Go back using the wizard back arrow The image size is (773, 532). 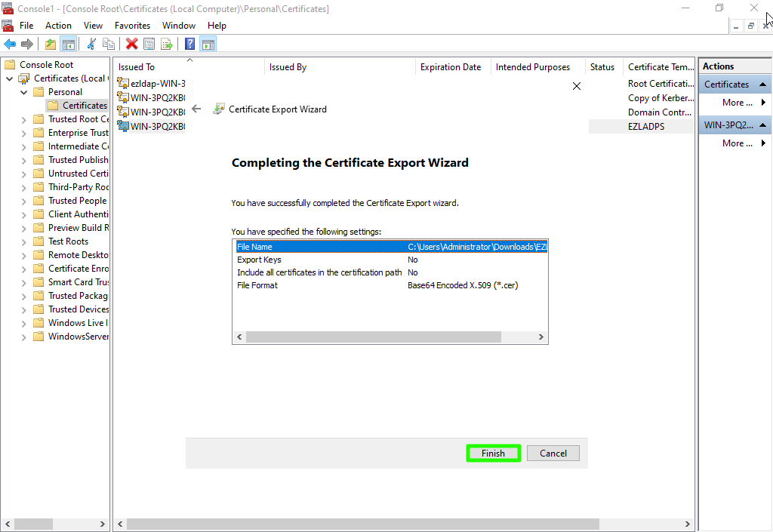196,109
